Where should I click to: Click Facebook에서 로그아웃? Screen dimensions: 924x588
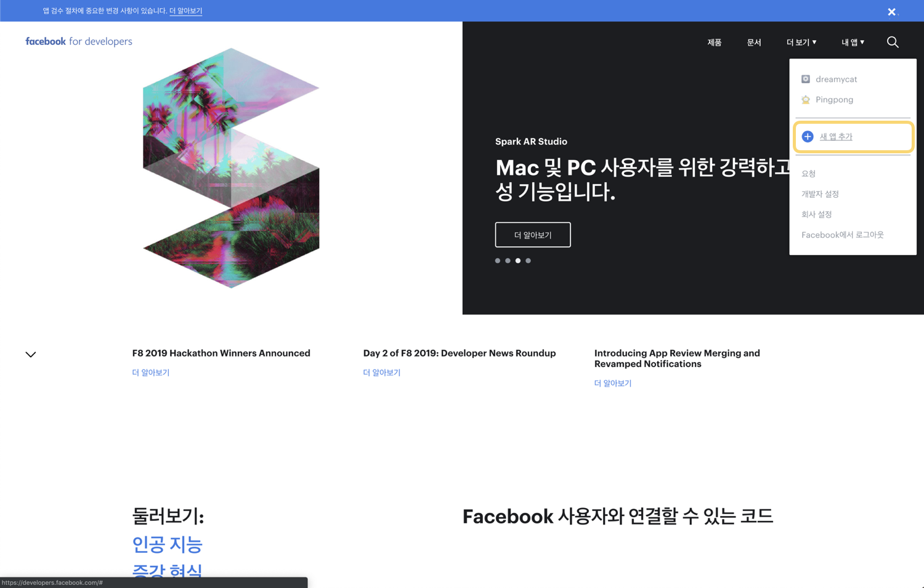click(x=842, y=235)
